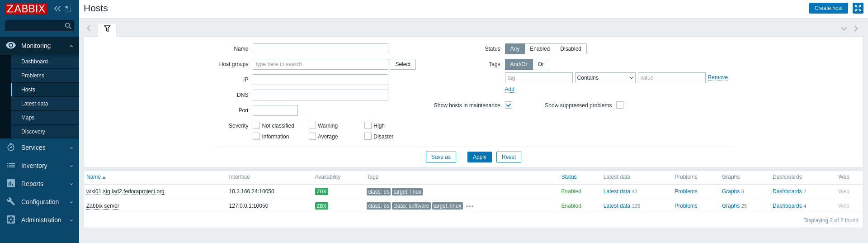Hide sidebar using the compact-view icon
The height and width of the screenshot is (243, 868).
pos(68,9)
